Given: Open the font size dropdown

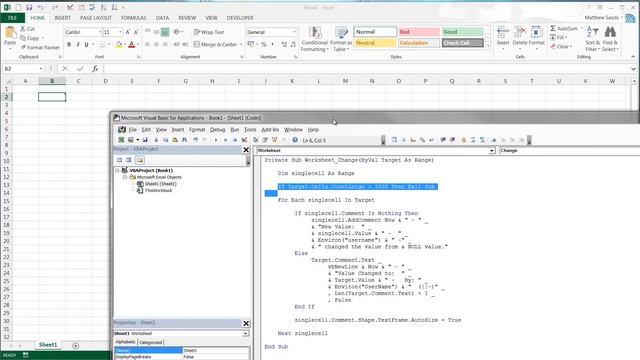Looking at the screenshot, I should point(120,32).
